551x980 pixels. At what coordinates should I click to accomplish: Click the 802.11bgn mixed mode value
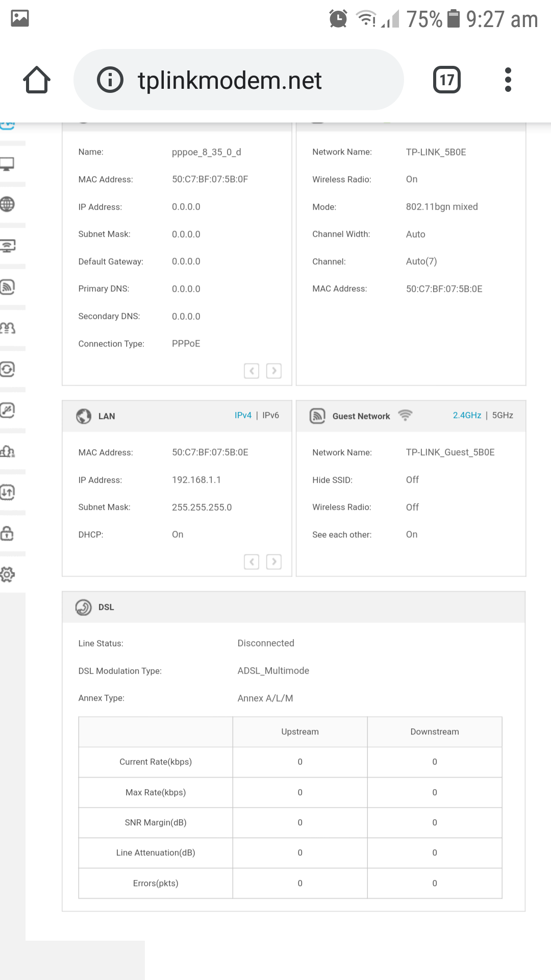[x=442, y=207]
